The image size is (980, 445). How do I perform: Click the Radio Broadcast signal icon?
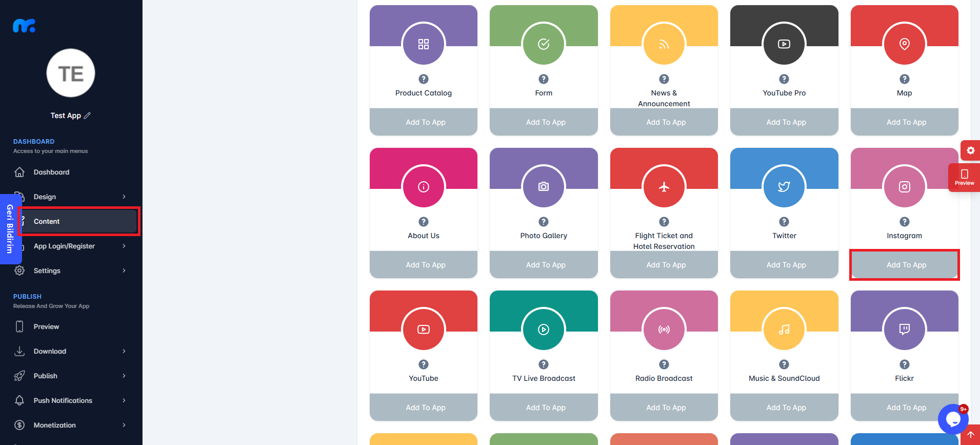664,330
